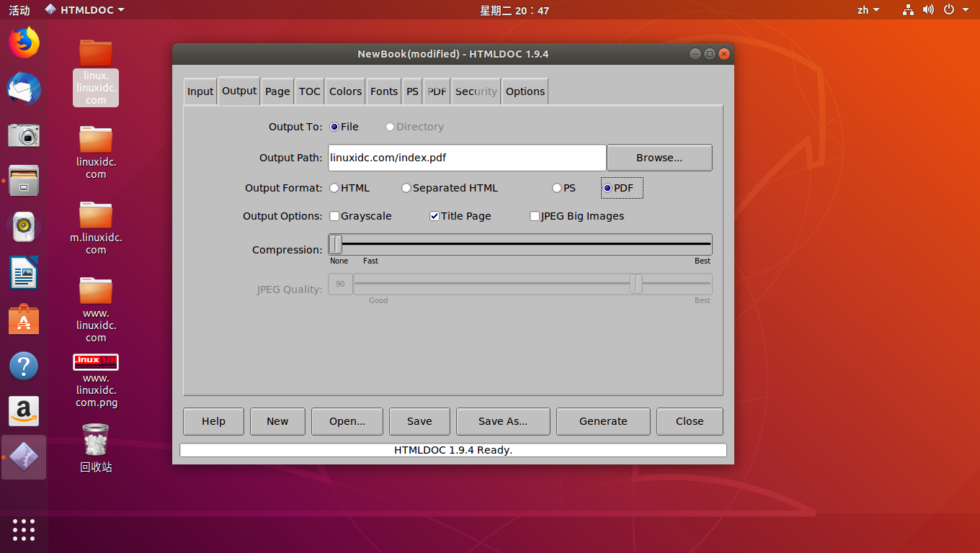The image size is (980, 553).
Task: Switch to the Colors tab
Action: [x=346, y=91]
